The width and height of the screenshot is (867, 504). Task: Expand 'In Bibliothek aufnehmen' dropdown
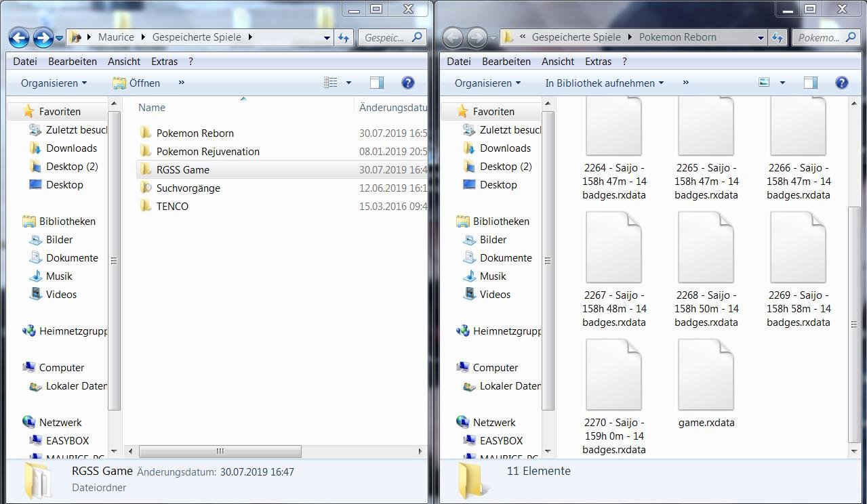click(x=604, y=83)
